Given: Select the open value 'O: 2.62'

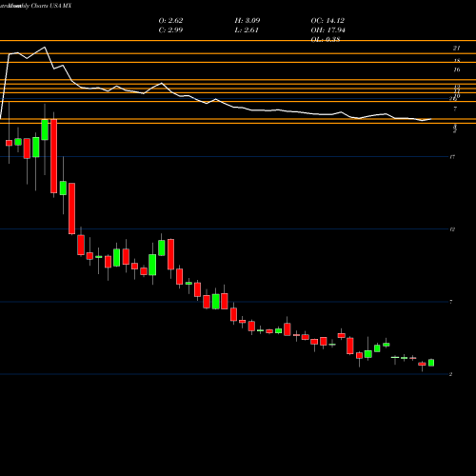Looking at the screenshot, I should [170, 21].
